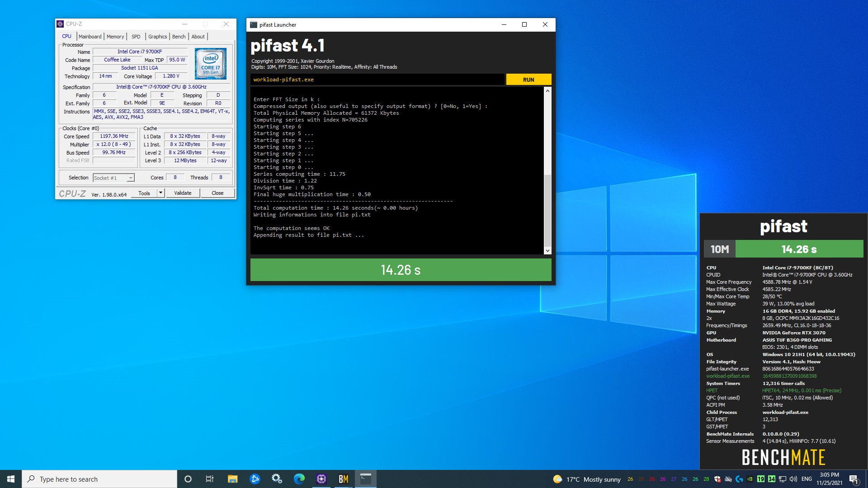Viewport: 868px width, 488px height.
Task: Click pifast Launcher title bar icon
Action: pos(254,25)
